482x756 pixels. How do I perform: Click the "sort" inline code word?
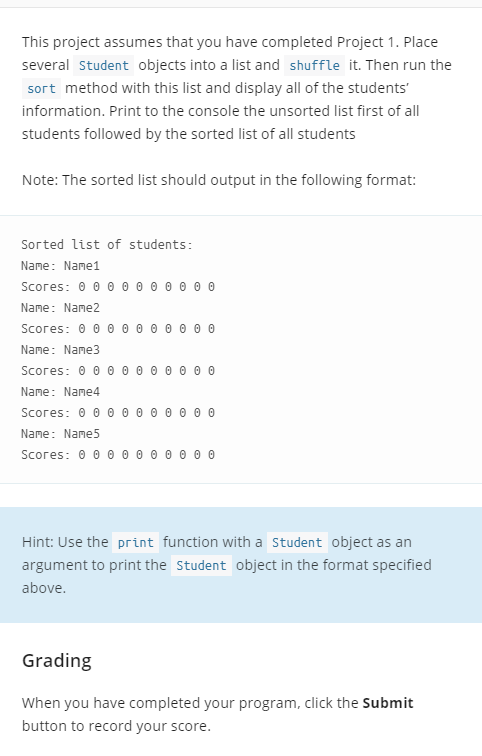click(41, 88)
